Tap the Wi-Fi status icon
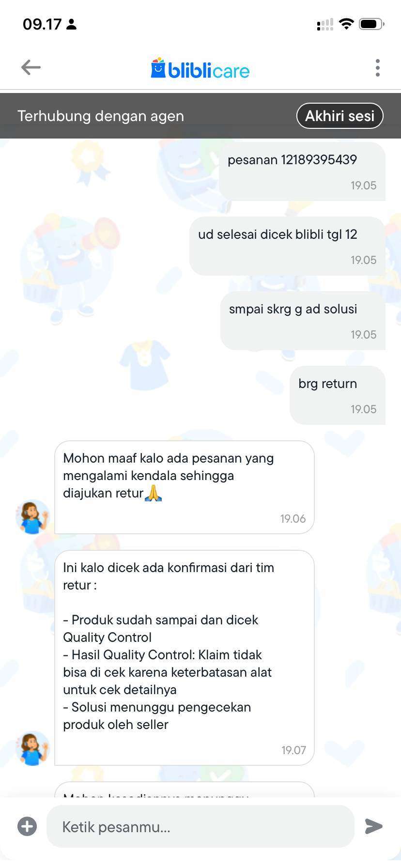The image size is (401, 868). 346,24
